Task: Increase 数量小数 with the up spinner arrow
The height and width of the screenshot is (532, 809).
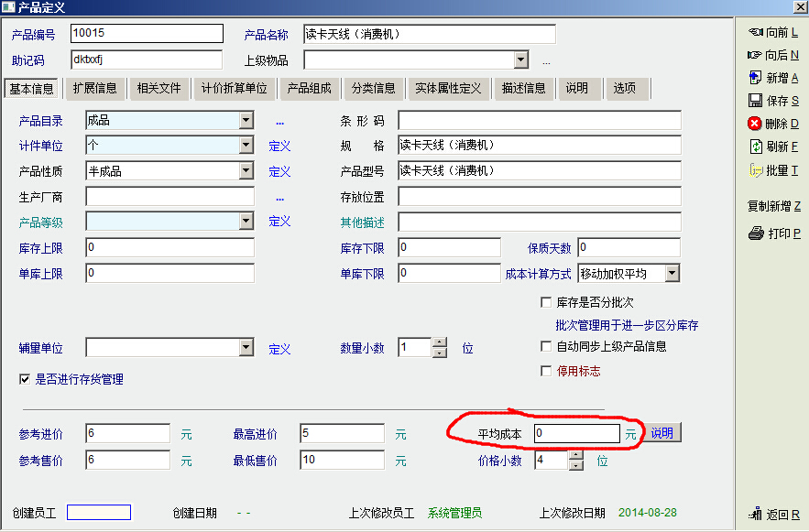Action: (440, 342)
